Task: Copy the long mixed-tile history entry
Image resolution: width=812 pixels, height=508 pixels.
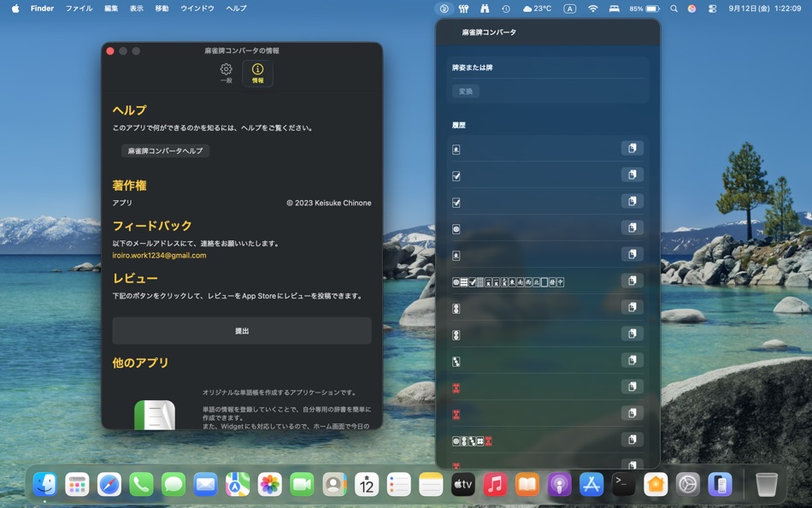Action: coord(633,281)
